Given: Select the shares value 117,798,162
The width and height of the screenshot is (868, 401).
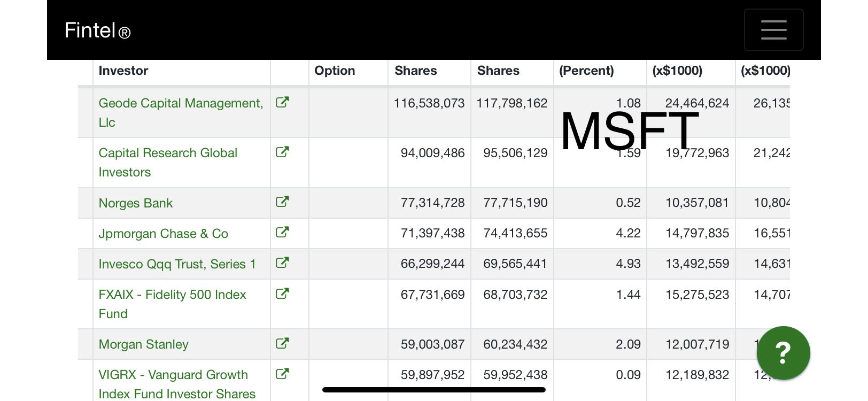Looking at the screenshot, I should tap(512, 103).
